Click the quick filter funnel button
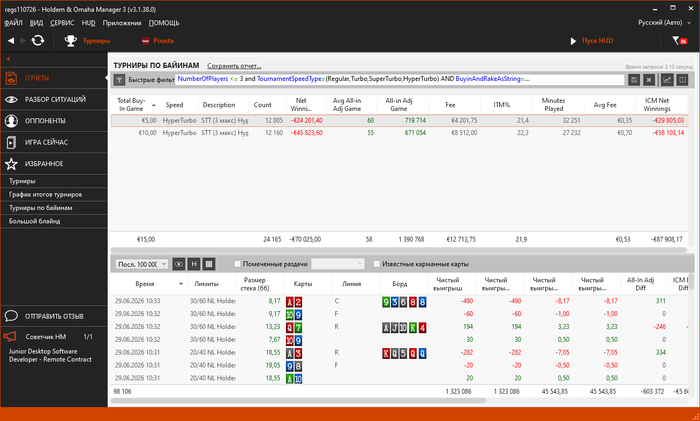Viewport: 700px width, 421px height. click(119, 80)
